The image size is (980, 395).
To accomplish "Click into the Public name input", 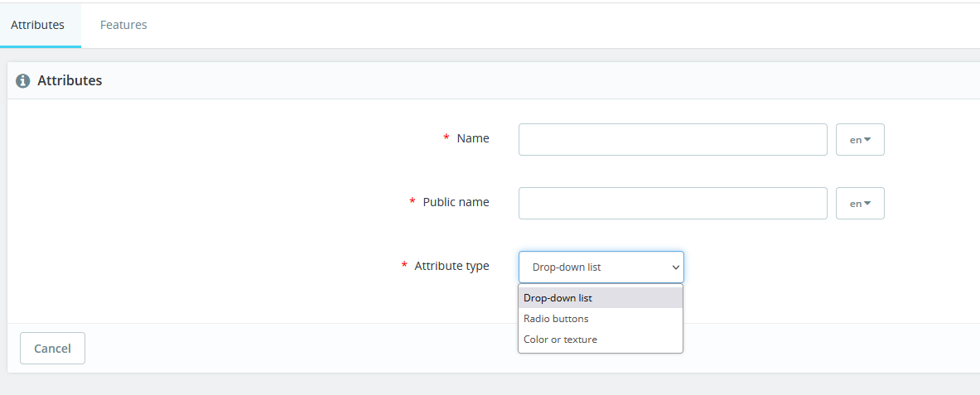I will click(x=672, y=203).
